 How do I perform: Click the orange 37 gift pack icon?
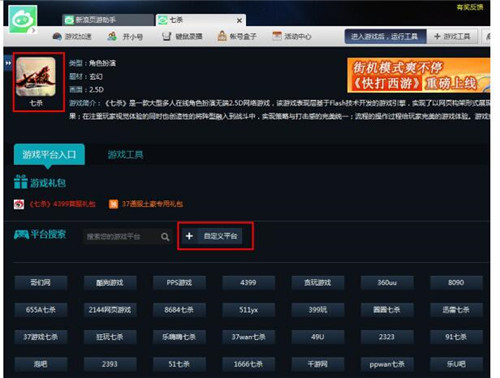coord(113,204)
